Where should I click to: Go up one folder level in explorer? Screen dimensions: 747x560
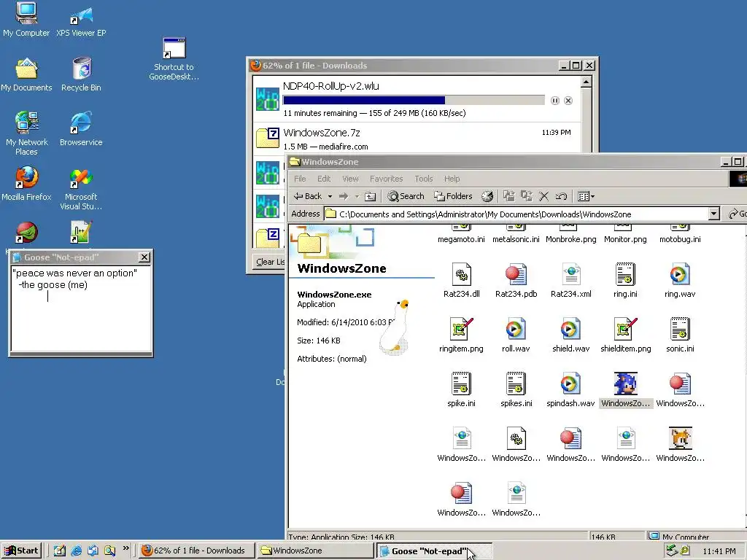[370, 196]
